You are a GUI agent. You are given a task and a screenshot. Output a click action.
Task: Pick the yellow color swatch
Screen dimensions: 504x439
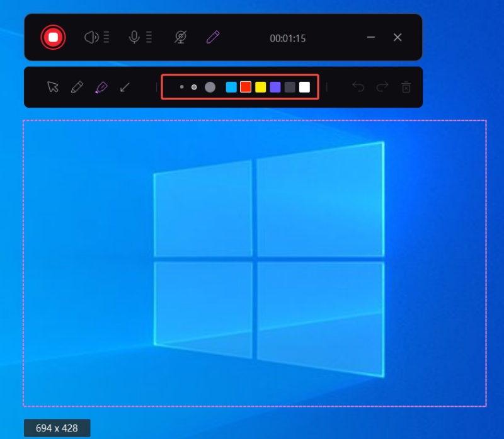260,87
